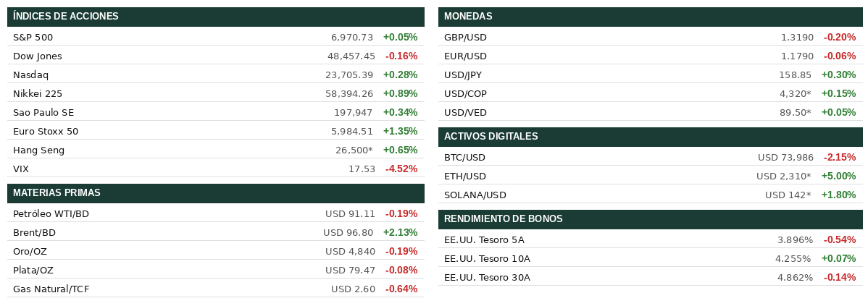868x306 pixels.
Task: Select the GBP/USD currency pair
Action: pyautogui.click(x=465, y=37)
